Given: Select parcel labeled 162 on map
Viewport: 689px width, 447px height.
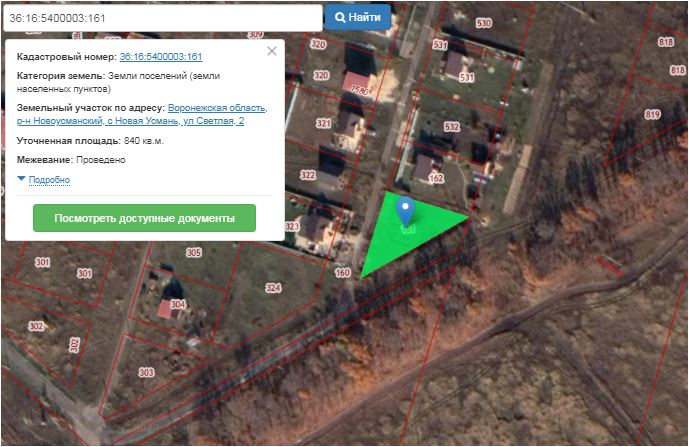Looking at the screenshot, I should click(x=436, y=178).
